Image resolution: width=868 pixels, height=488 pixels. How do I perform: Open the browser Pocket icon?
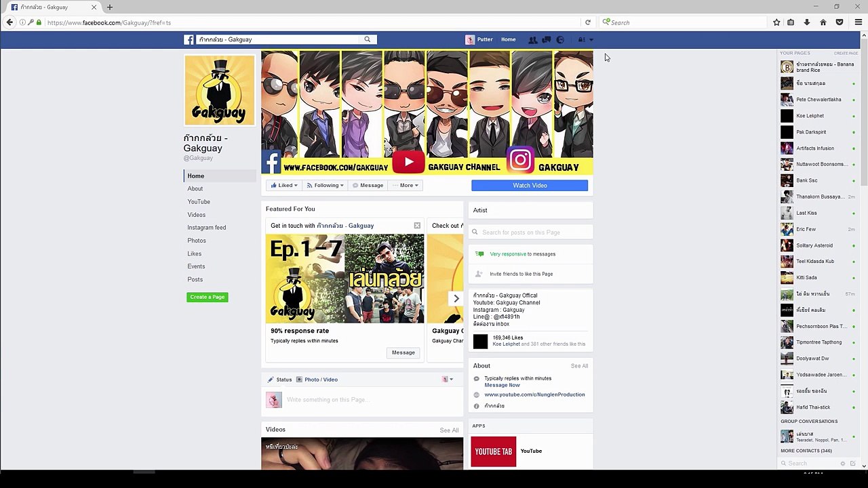pos(840,22)
